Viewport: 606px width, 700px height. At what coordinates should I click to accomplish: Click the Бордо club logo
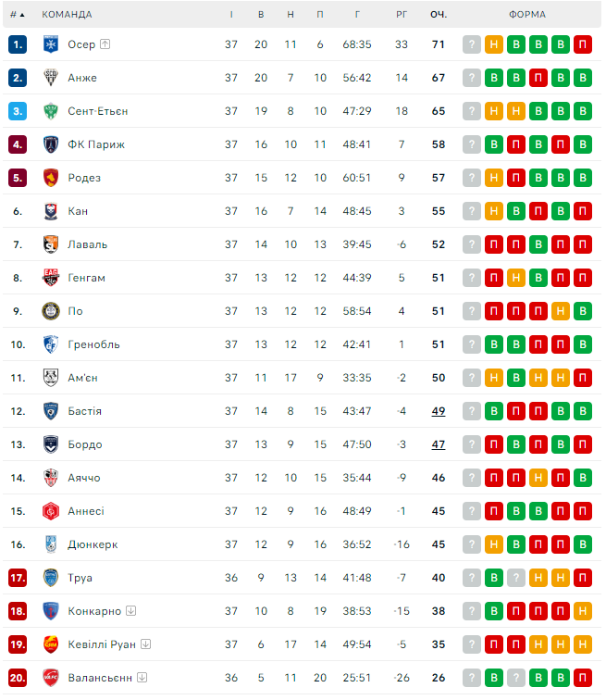(51, 444)
